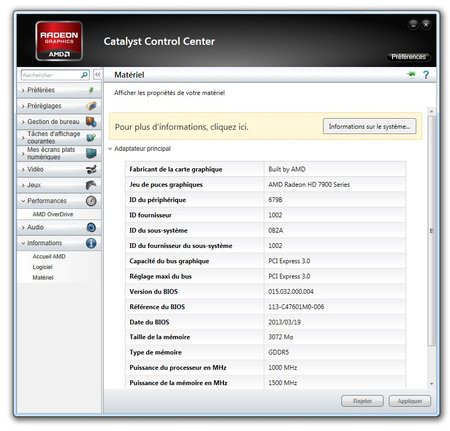Expand Mes écrans plats numériques section
450x431 pixels.
[23, 153]
